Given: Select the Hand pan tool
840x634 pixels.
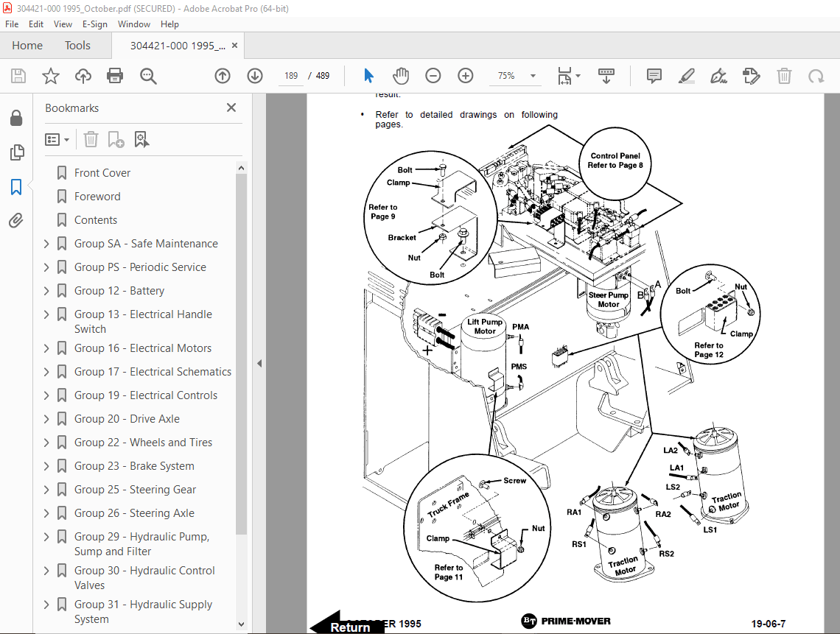Looking at the screenshot, I should (400, 76).
